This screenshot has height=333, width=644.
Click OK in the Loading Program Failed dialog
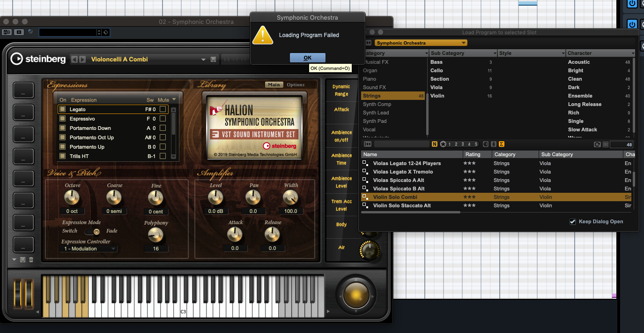click(307, 58)
